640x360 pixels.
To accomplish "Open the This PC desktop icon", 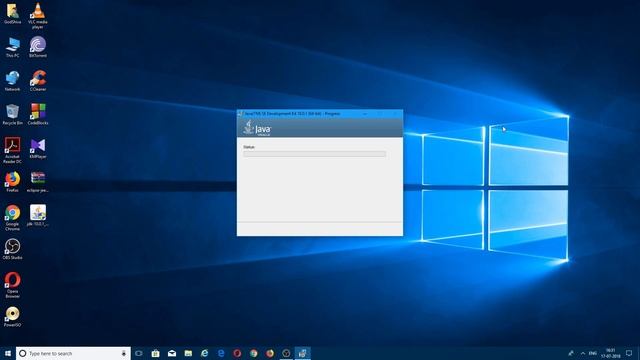I will pos(13,47).
